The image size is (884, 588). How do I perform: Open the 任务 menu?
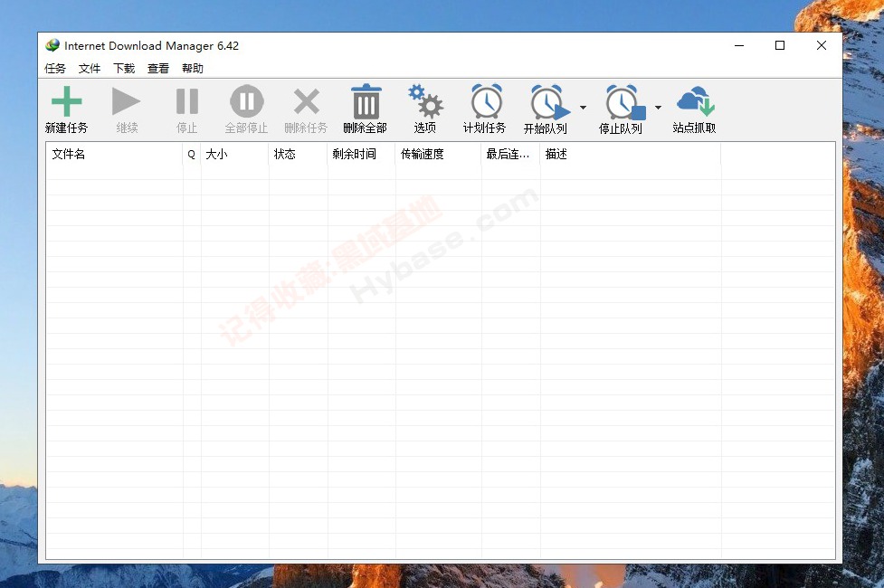pyautogui.click(x=55, y=68)
